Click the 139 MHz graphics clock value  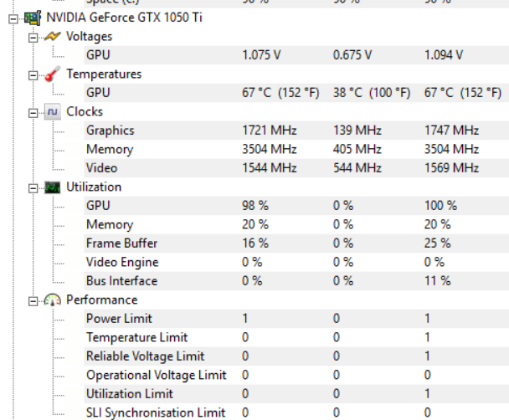coord(357,131)
